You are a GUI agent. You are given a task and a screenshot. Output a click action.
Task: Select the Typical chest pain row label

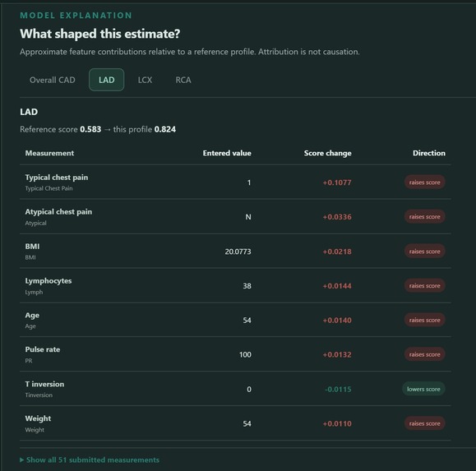tap(57, 178)
